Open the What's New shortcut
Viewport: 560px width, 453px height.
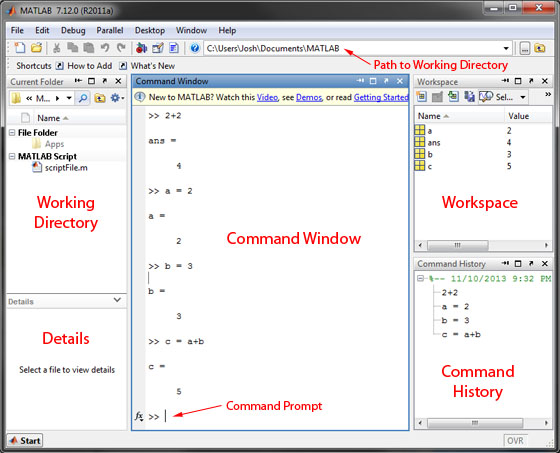(147, 66)
